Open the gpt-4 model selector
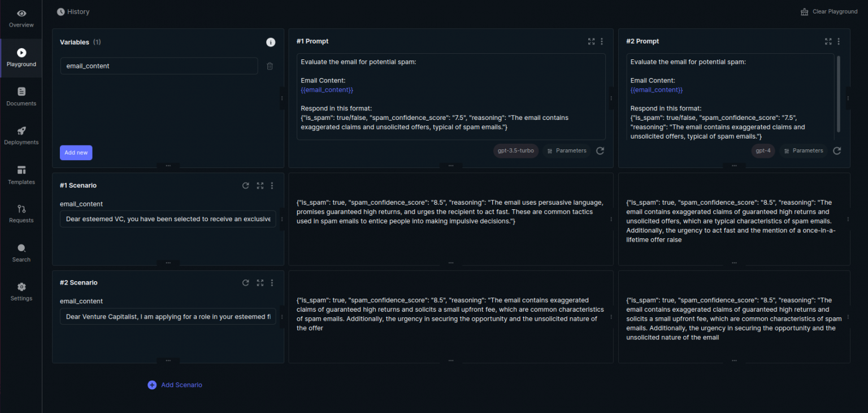868x413 pixels. (763, 150)
